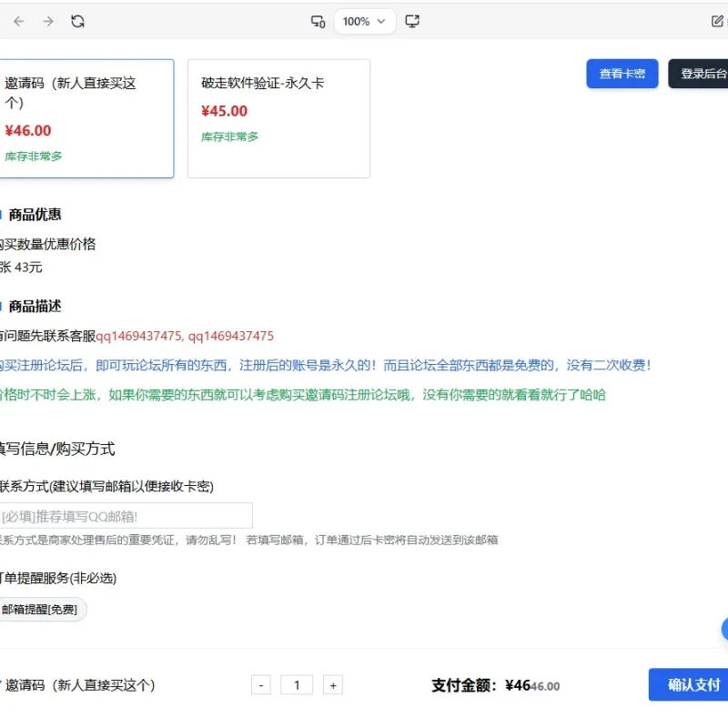Open the 100% zoom dropdown
The height and width of the screenshot is (728, 728).
click(x=365, y=21)
